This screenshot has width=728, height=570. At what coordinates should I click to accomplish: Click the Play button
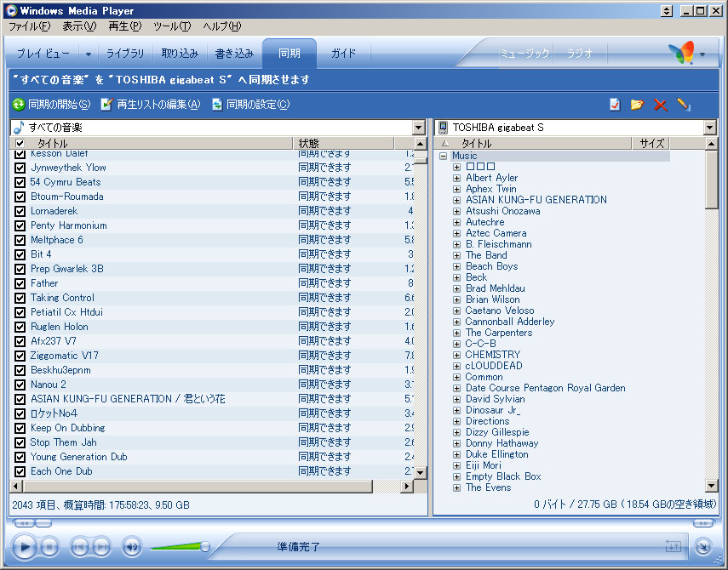[24, 547]
